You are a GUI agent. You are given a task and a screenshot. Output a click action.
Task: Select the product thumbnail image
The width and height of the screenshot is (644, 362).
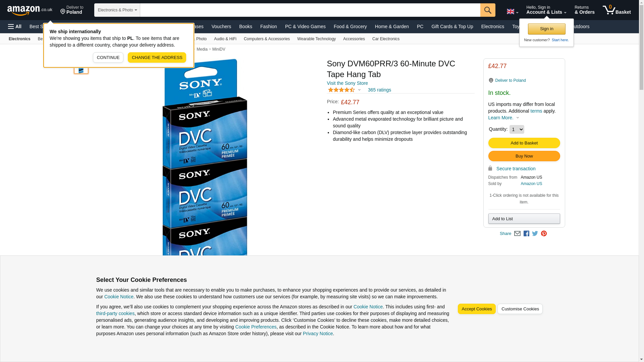[x=81, y=70]
